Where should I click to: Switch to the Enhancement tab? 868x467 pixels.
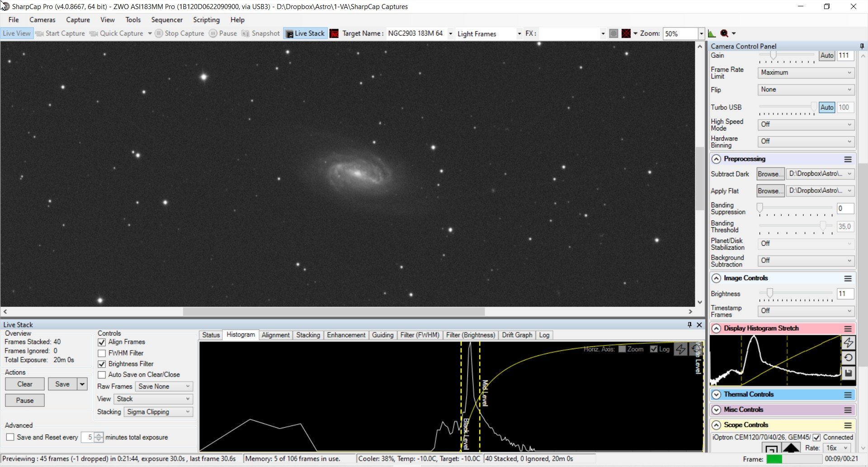point(346,335)
